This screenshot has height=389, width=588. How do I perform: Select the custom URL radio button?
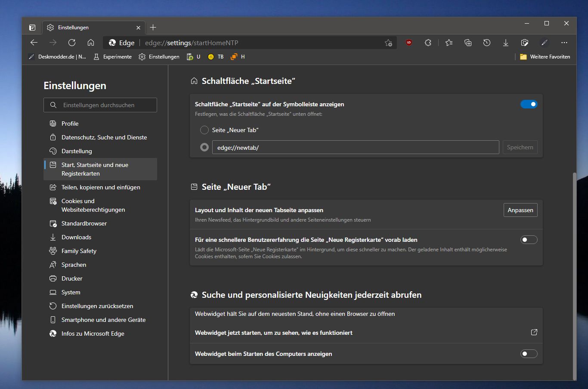pos(204,147)
